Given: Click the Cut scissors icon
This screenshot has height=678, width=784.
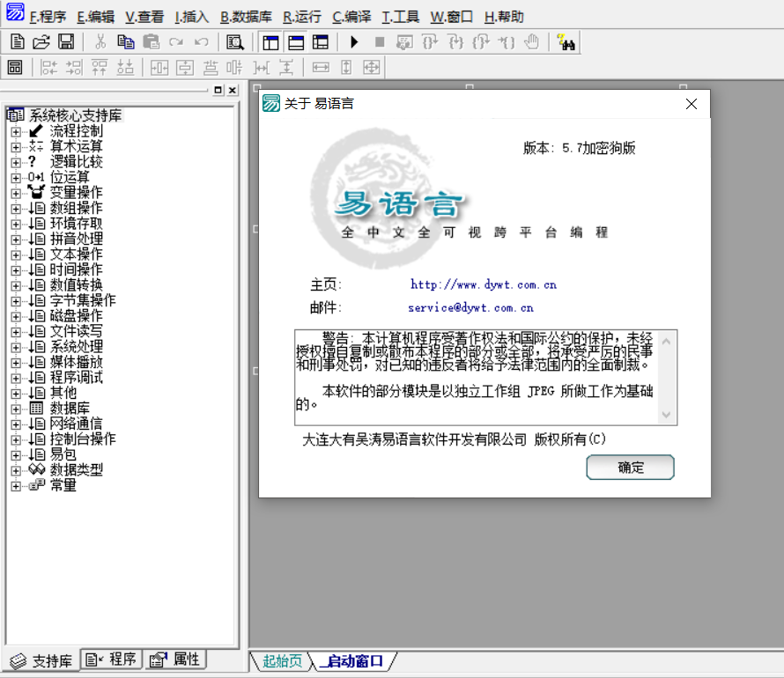Looking at the screenshot, I should pos(100,42).
